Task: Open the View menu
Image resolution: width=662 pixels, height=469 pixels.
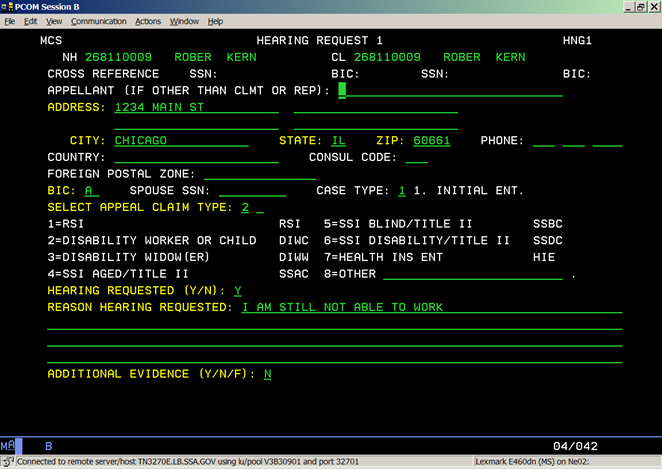Action: pos(54,21)
